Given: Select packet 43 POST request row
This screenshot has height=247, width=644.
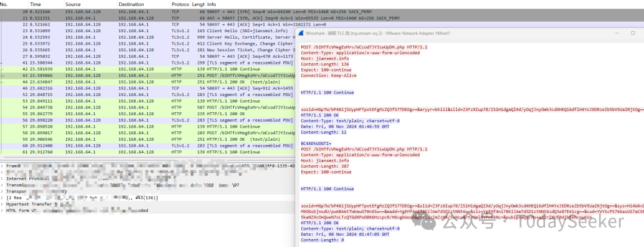Looking at the screenshot, I should click(148, 76).
